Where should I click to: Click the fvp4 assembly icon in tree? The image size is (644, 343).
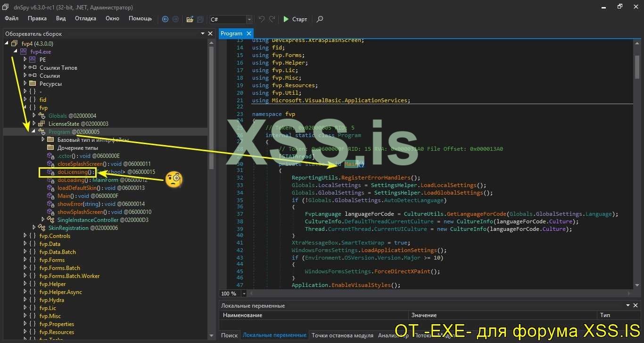pyautogui.click(x=14, y=44)
